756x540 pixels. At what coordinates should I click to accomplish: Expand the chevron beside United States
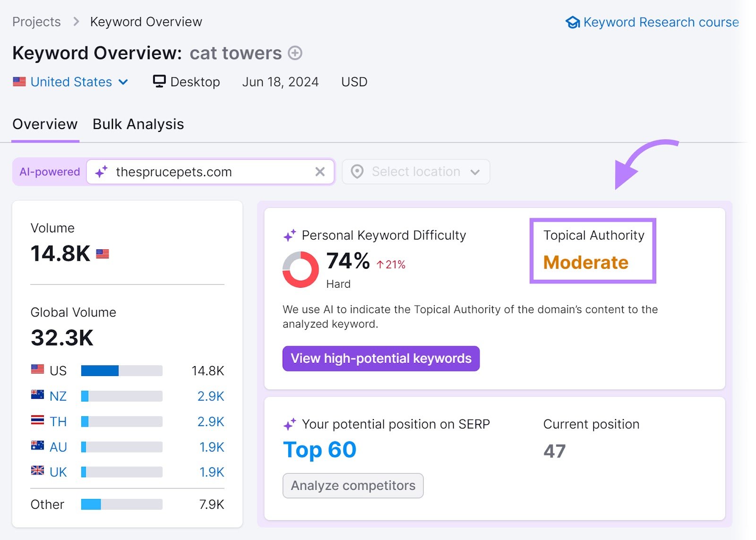pos(123,81)
